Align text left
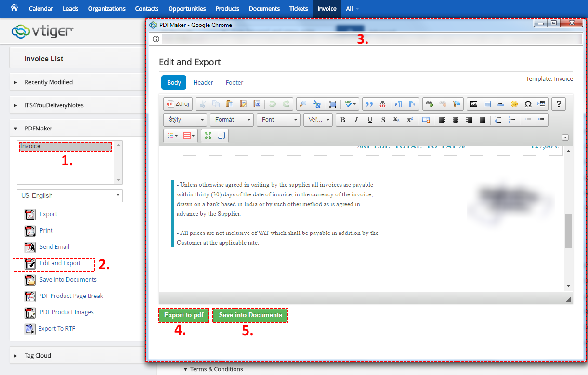588x375 pixels. 442,120
